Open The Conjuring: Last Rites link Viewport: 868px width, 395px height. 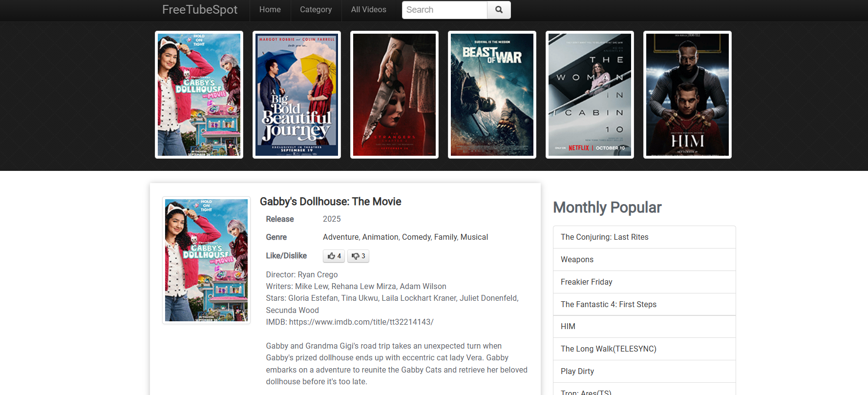pos(604,237)
